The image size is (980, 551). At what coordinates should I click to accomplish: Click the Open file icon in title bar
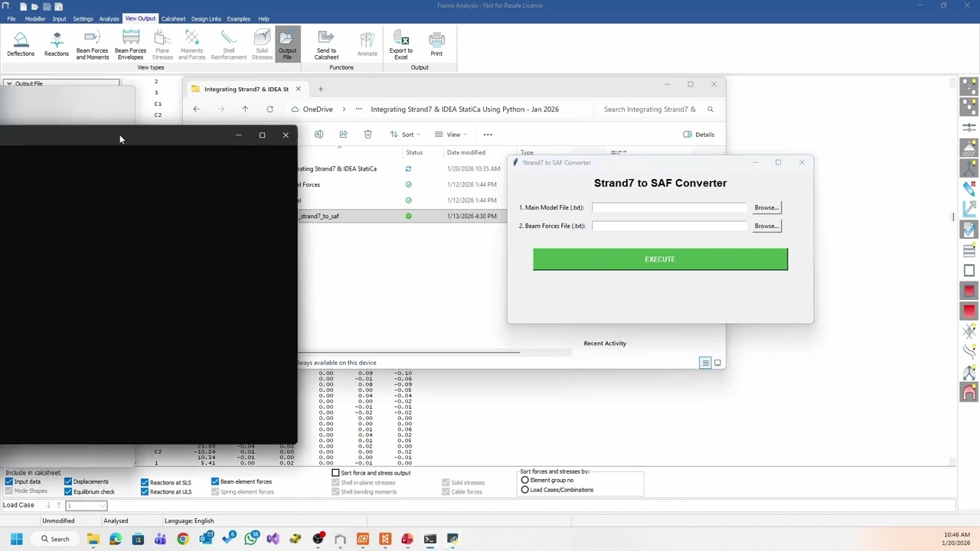coord(34,6)
